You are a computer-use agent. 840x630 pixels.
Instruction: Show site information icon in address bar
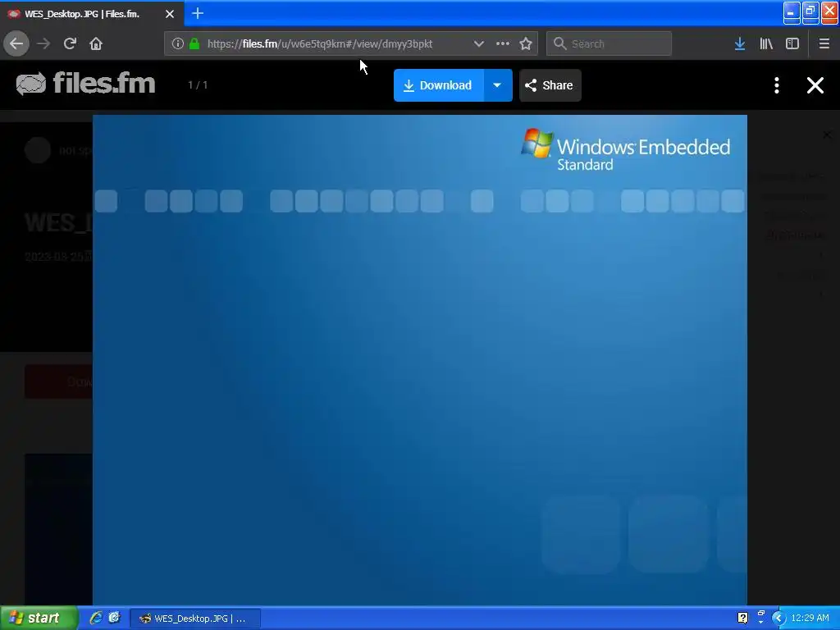tap(178, 43)
